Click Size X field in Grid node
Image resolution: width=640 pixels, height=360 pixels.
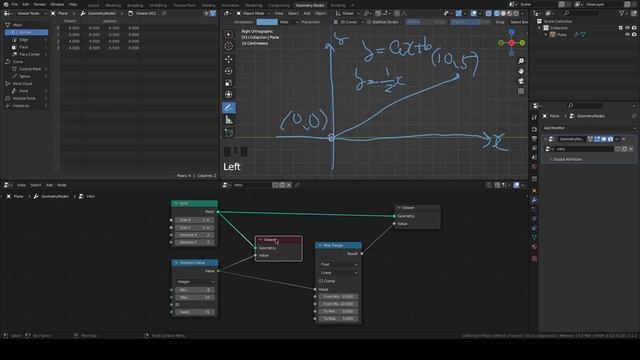tap(194, 220)
